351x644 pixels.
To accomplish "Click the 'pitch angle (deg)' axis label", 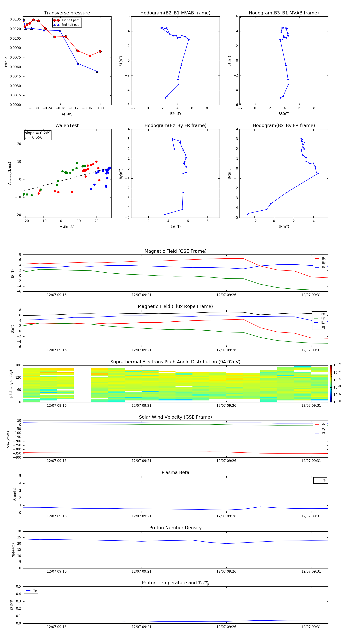I will click(x=11, y=384).
